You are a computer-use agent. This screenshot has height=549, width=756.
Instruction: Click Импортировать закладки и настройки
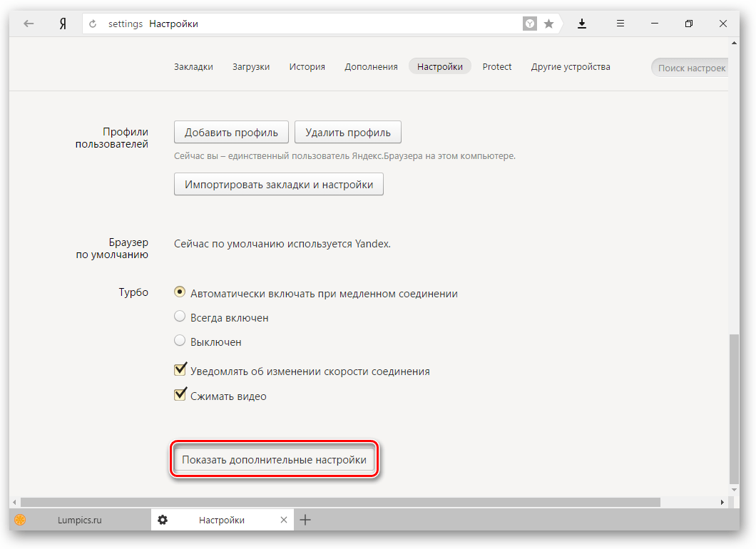(279, 184)
